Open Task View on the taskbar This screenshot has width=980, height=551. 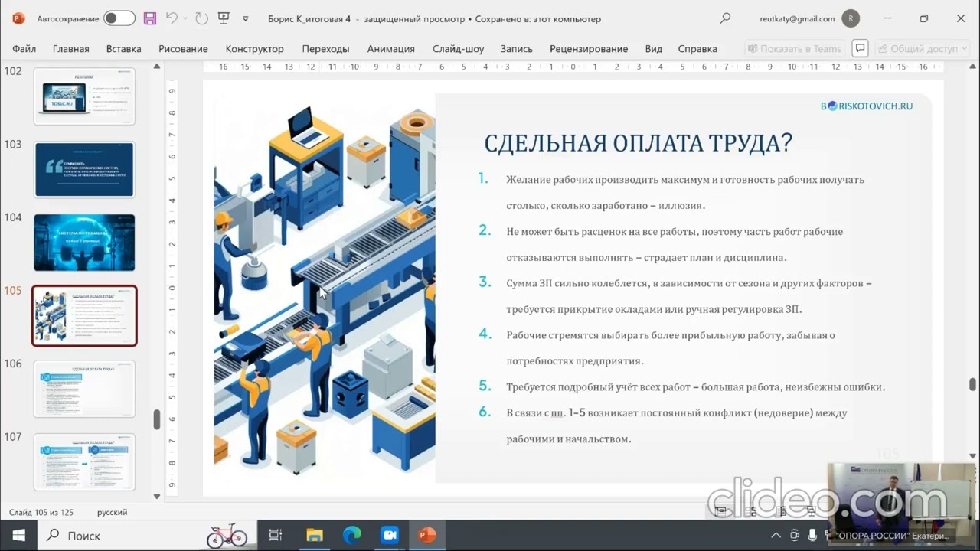point(276,536)
